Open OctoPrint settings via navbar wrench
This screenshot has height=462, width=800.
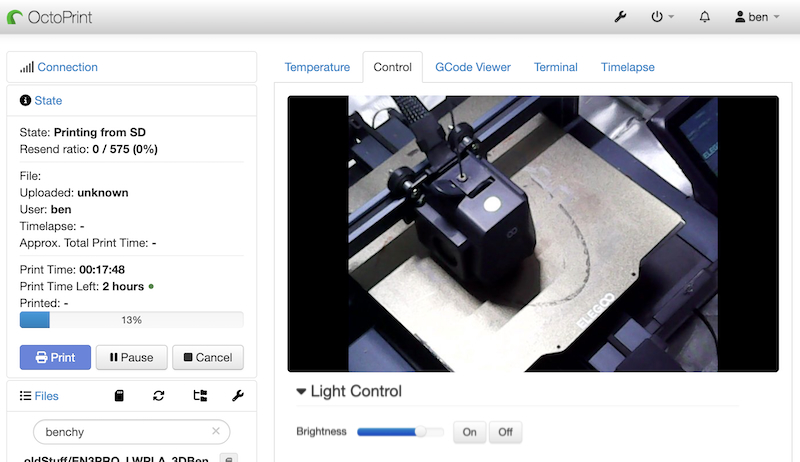point(620,17)
